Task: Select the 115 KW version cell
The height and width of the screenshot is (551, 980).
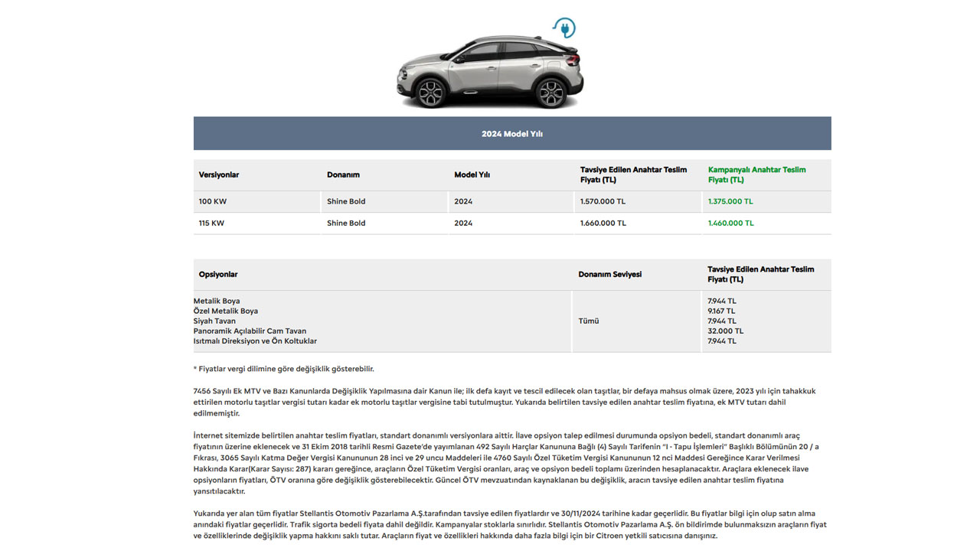Action: tap(213, 223)
